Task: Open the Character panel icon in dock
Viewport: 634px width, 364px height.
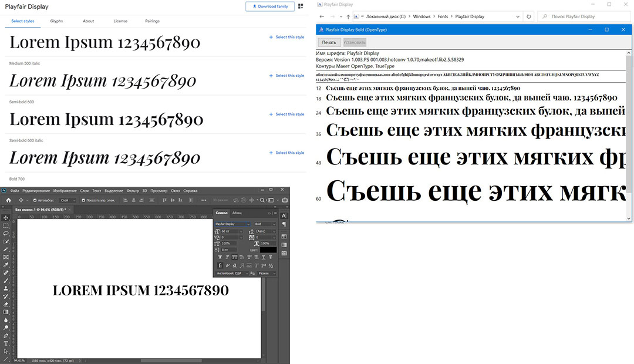Action: tap(284, 215)
